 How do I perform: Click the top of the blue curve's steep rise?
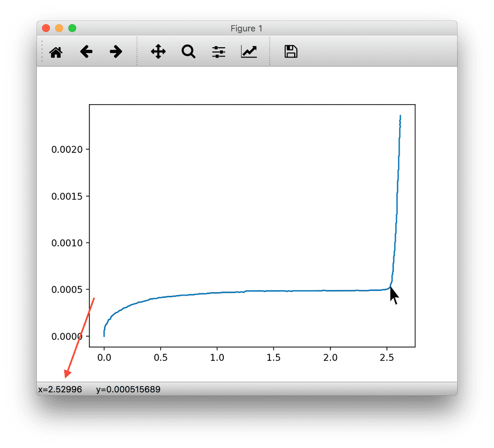pyautogui.click(x=400, y=116)
